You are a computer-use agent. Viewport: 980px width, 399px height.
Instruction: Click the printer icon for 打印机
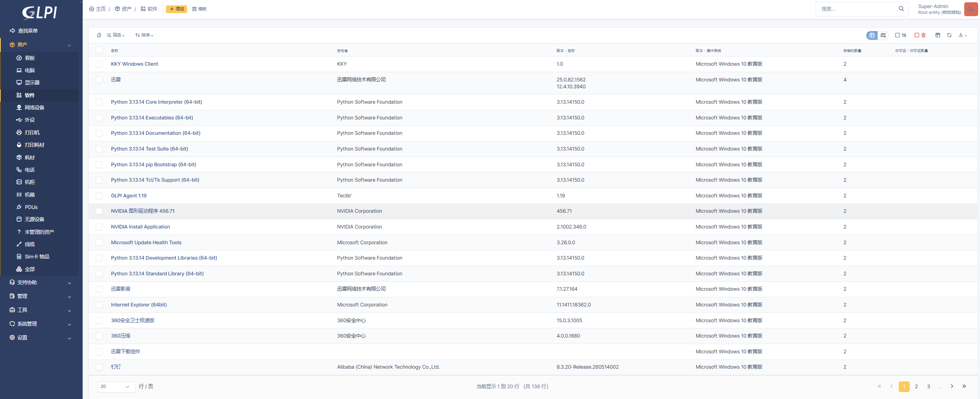(19, 132)
